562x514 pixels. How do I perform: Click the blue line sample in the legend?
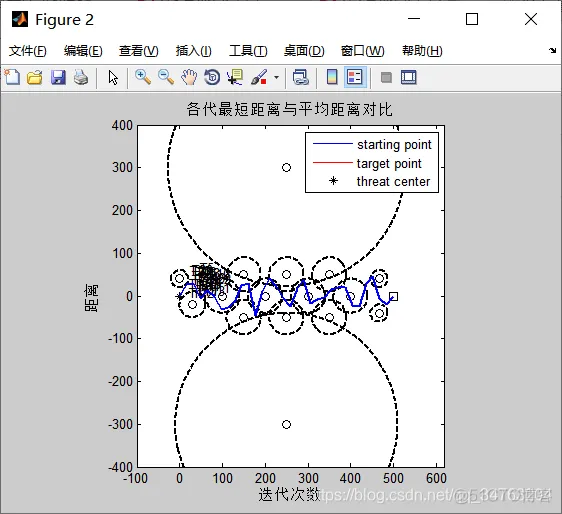click(333, 144)
